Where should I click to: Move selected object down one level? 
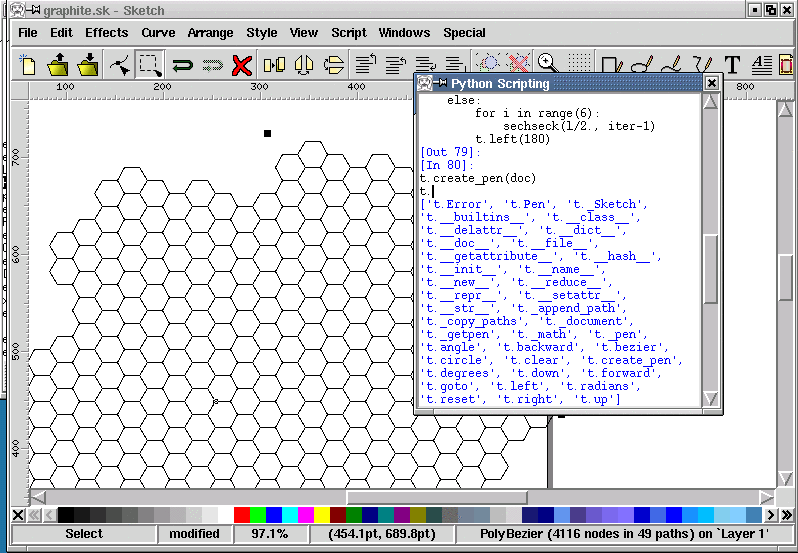pos(425,65)
